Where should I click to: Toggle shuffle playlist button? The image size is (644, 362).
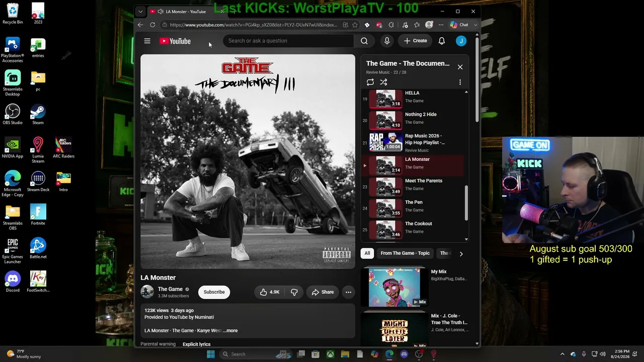tap(383, 82)
